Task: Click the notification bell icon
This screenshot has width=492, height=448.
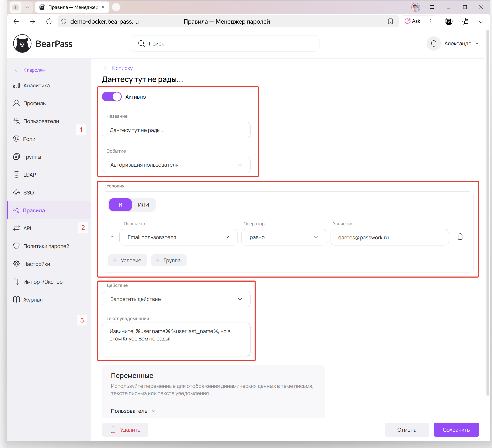Action: coord(433,43)
